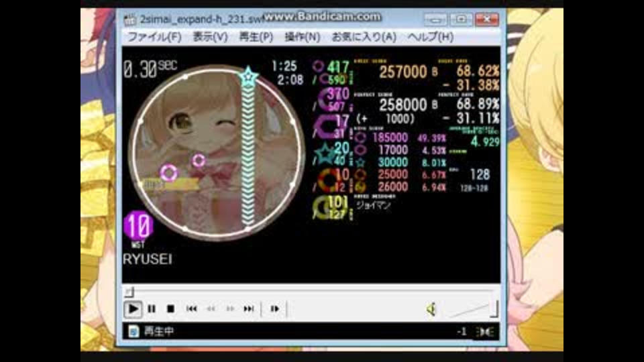This screenshot has width=644, height=362.
Task: Click the 再生中 status text
Action: coord(159,332)
